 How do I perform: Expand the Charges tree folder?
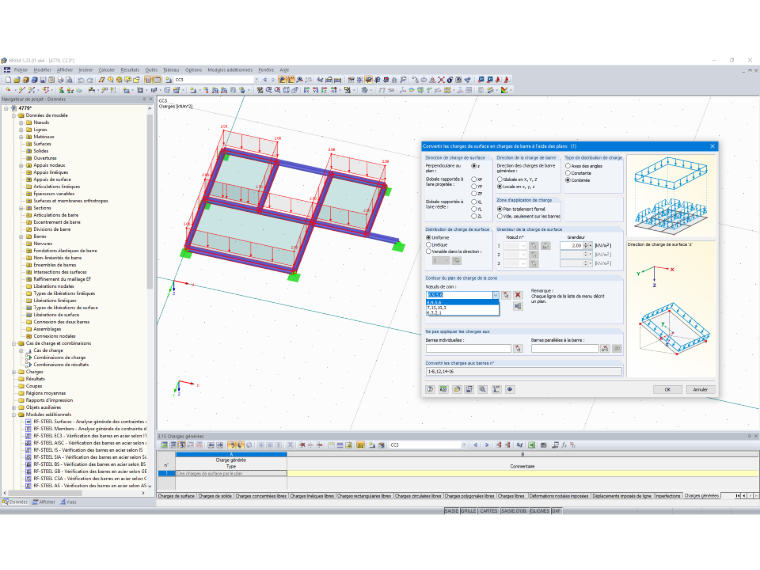[x=15, y=372]
